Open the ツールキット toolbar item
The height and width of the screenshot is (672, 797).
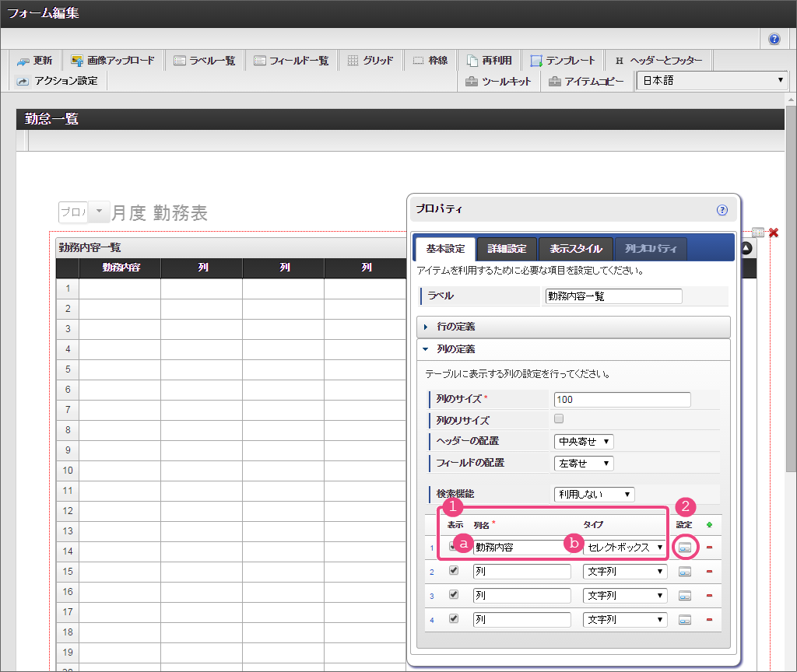coord(498,81)
